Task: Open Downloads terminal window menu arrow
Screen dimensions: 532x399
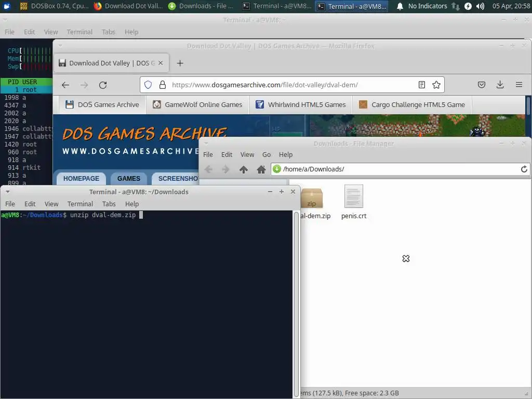Action: pyautogui.click(x=7, y=192)
